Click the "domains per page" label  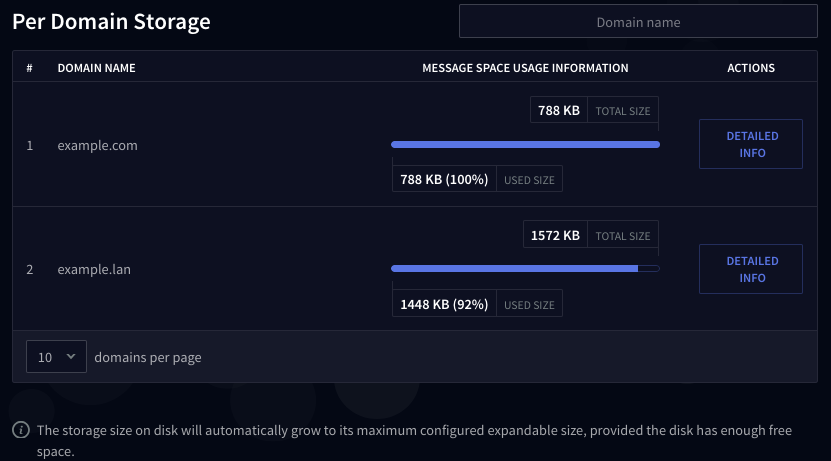pos(148,357)
